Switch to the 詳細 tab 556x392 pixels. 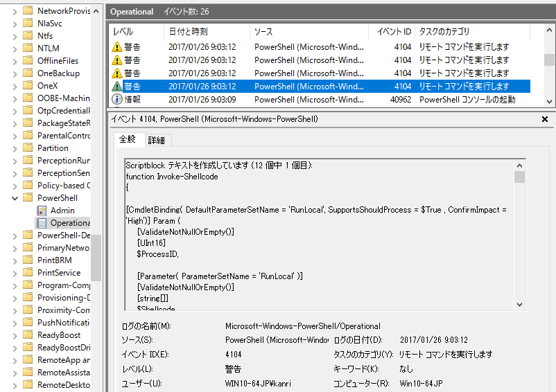click(x=157, y=141)
